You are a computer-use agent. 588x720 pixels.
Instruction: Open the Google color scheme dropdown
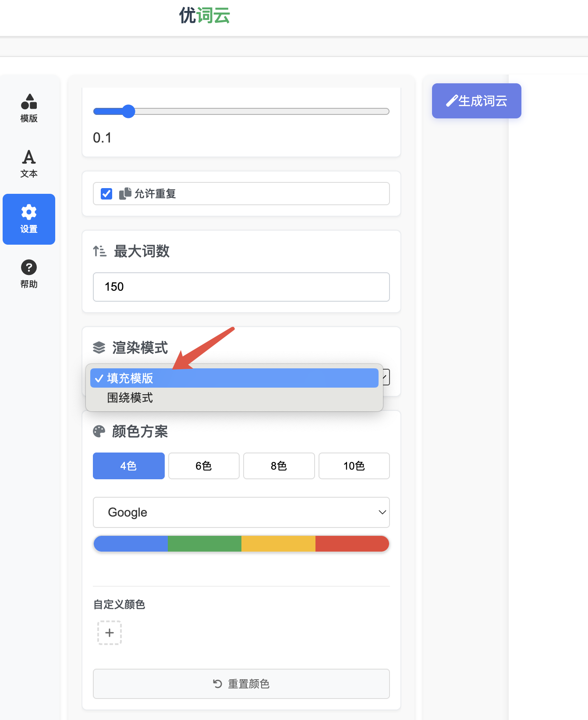pyautogui.click(x=241, y=512)
